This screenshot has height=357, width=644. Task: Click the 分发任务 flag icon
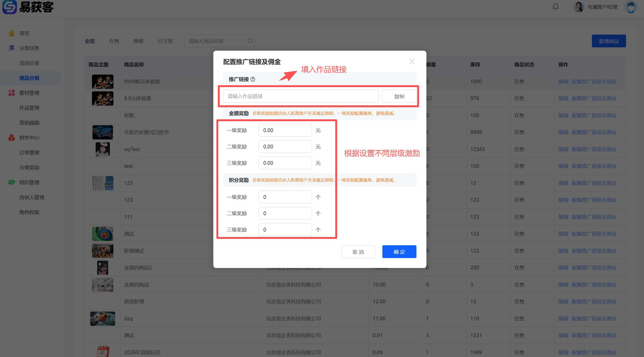[x=12, y=48]
